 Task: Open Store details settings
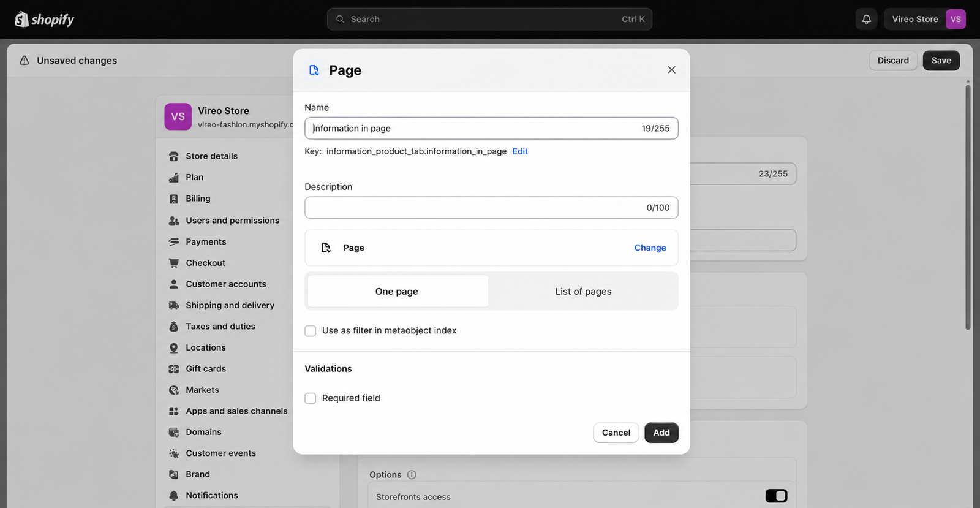211,156
